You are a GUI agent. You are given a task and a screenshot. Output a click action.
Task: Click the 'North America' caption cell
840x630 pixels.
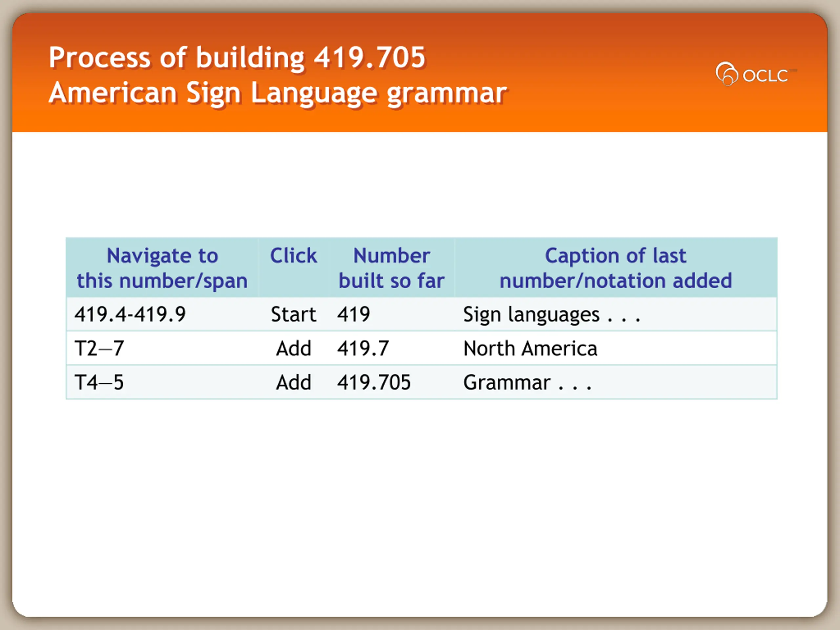(530, 348)
